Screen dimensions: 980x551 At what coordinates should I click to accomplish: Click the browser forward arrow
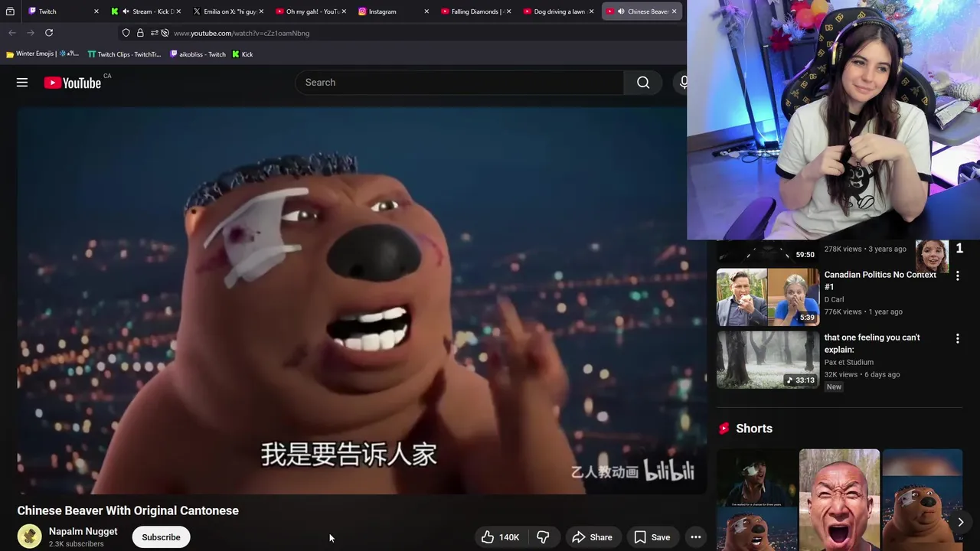(31, 33)
